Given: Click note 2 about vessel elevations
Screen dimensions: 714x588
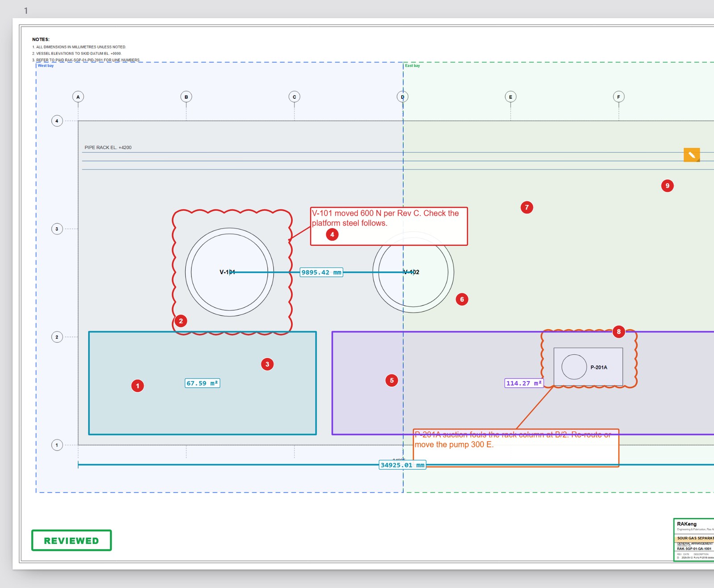Looking at the screenshot, I should click(x=77, y=54).
